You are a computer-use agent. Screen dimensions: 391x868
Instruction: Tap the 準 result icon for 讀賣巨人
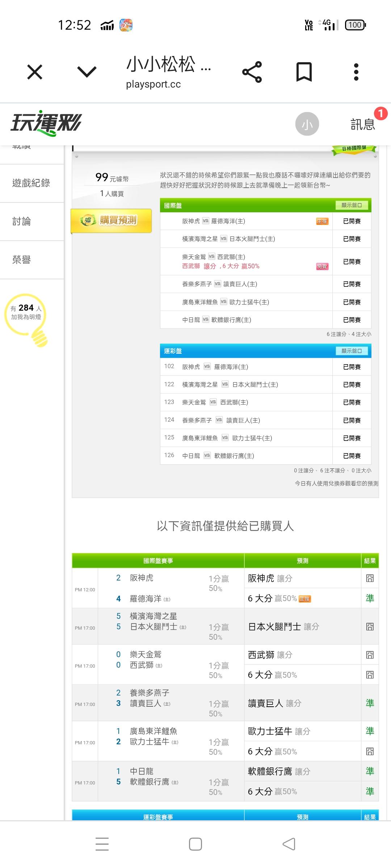370,703
